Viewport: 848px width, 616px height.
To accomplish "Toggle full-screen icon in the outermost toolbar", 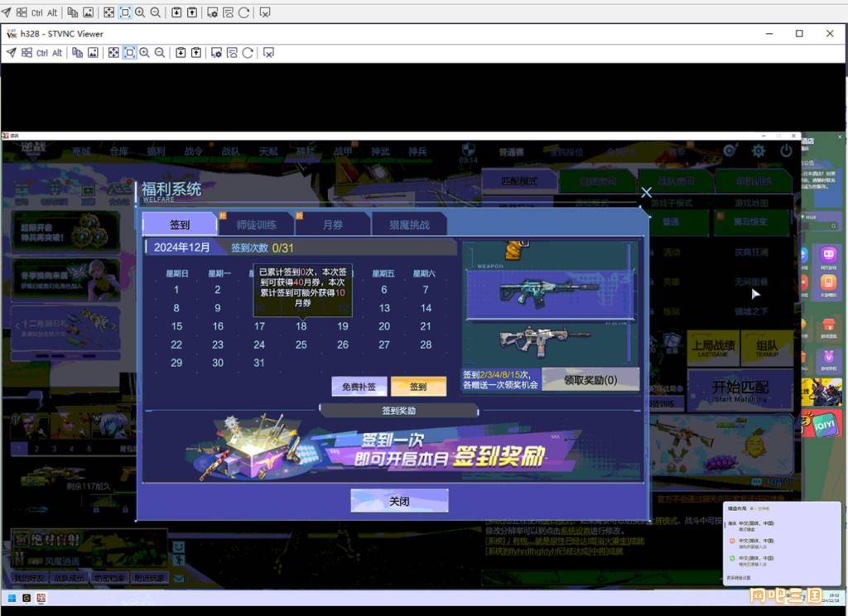I will click(108, 12).
